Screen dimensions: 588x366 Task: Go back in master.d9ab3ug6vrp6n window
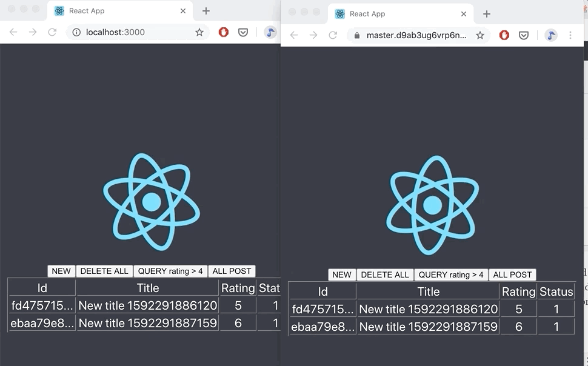pyautogui.click(x=294, y=35)
